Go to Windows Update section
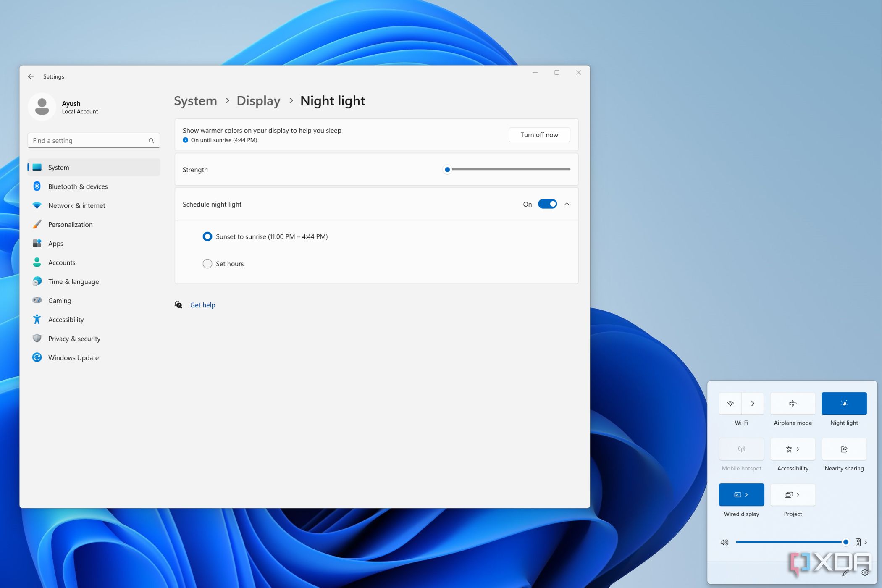882x588 pixels. [73, 357]
